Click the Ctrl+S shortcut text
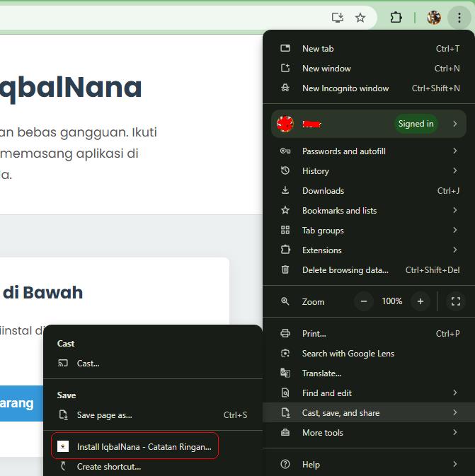This screenshot has height=476, width=475. click(235, 415)
